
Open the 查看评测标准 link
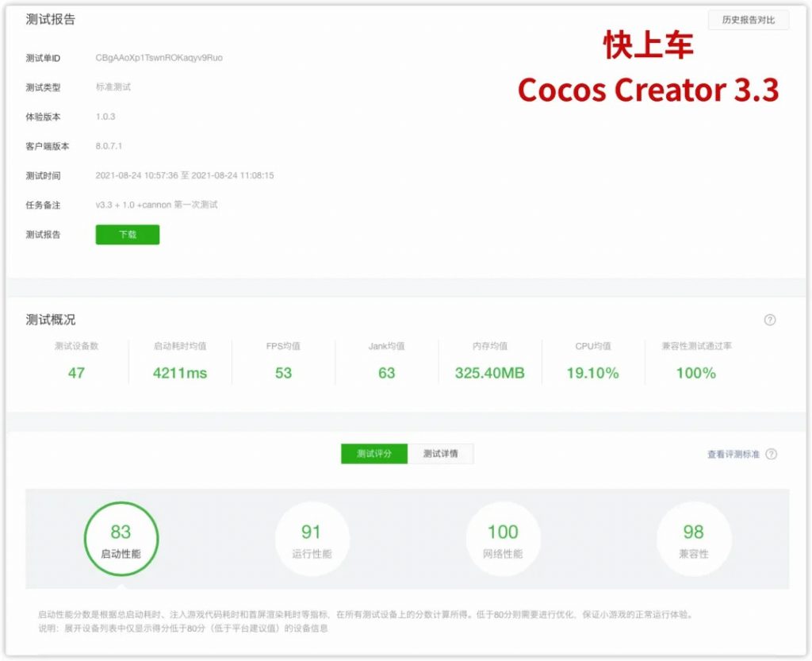[x=733, y=455]
